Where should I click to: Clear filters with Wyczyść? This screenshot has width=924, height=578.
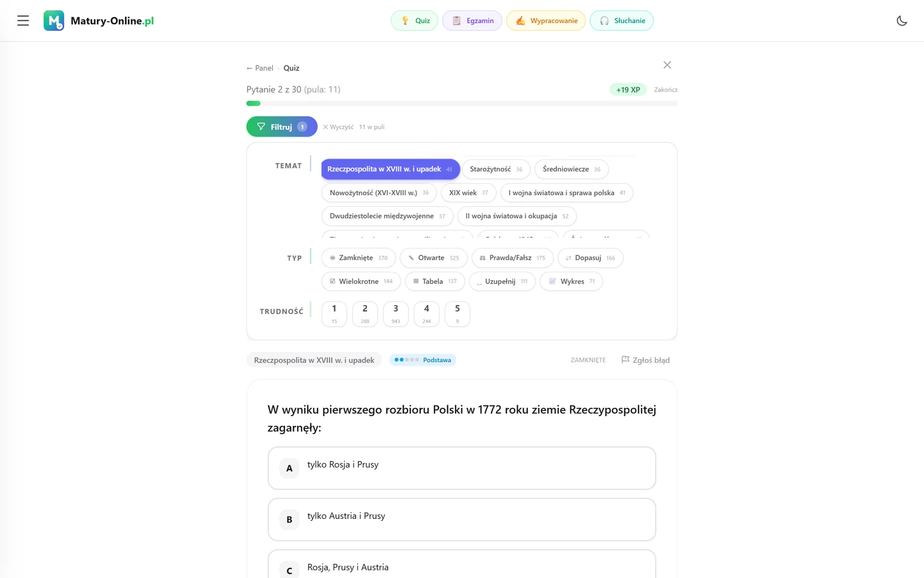[x=338, y=127]
